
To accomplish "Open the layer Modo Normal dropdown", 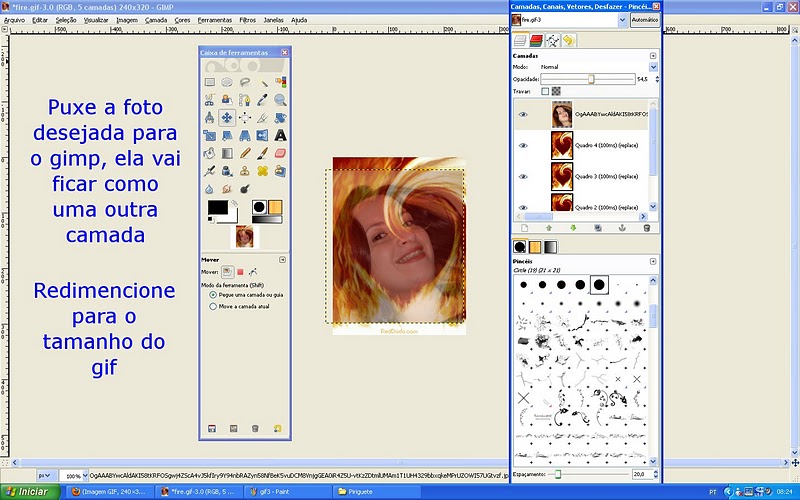I will pyautogui.click(x=653, y=67).
